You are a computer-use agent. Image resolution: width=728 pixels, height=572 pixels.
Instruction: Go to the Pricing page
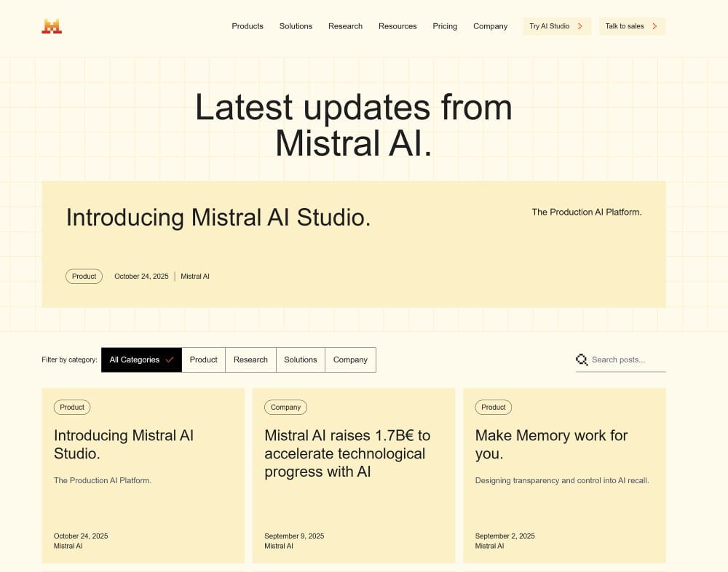(x=445, y=26)
